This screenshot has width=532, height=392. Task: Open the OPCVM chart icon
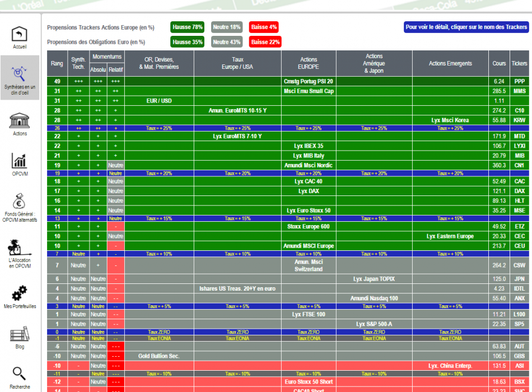20,161
